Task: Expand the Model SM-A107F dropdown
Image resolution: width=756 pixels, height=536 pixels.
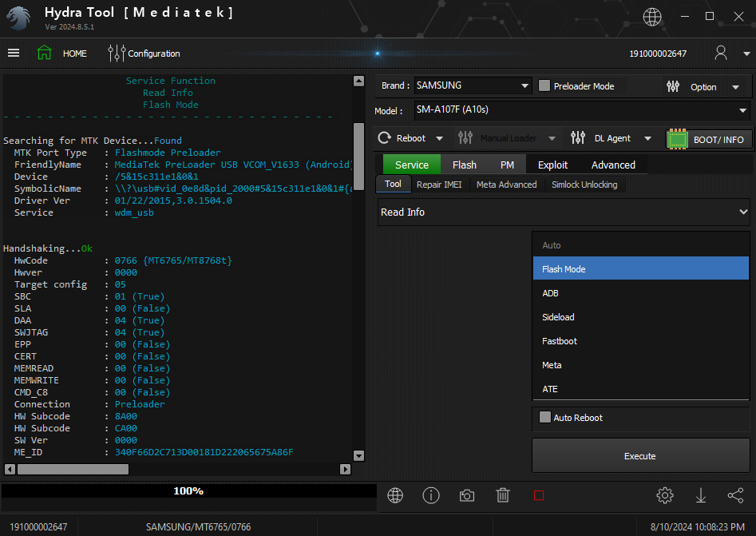Action: coord(581,110)
